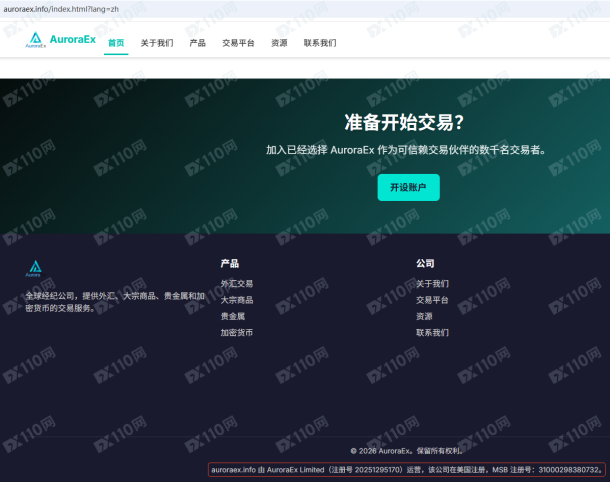Open 关于我们 link in footer 公司 column
Image resolution: width=610 pixels, height=482 pixels.
click(x=432, y=284)
